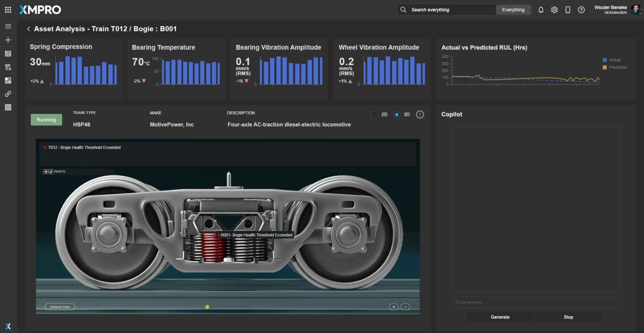Click the Generate button
The height and width of the screenshot is (333, 644).
(x=500, y=317)
